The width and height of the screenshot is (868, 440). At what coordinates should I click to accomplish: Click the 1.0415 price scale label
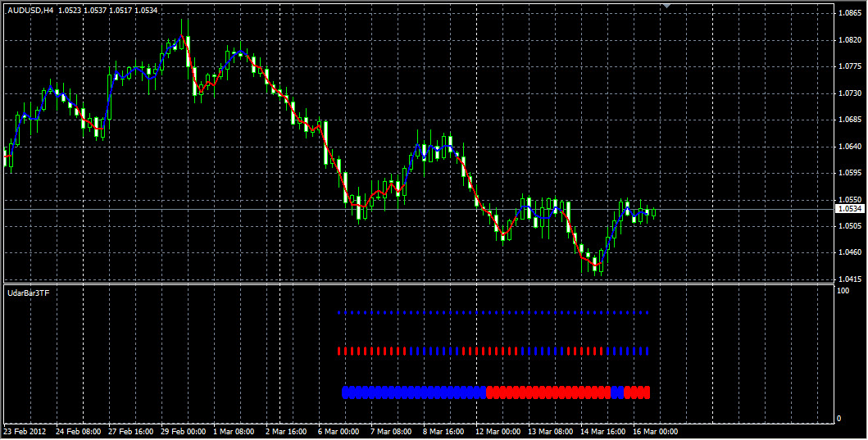pyautogui.click(x=848, y=279)
